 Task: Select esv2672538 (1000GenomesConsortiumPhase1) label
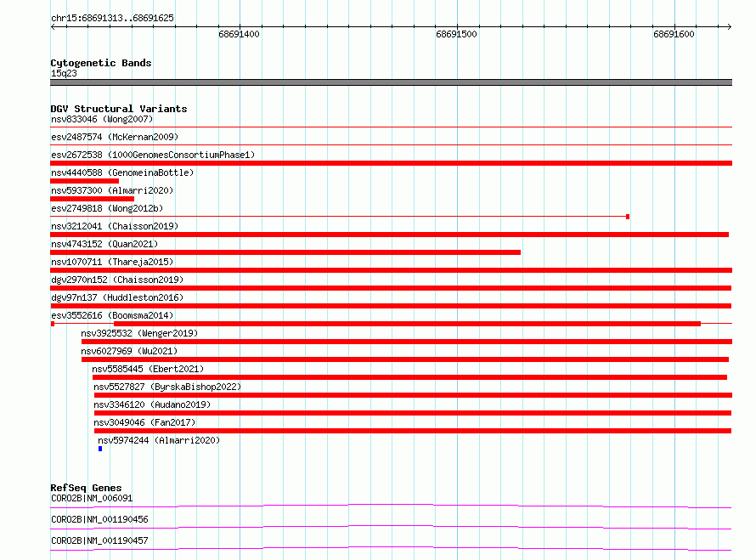(153, 155)
